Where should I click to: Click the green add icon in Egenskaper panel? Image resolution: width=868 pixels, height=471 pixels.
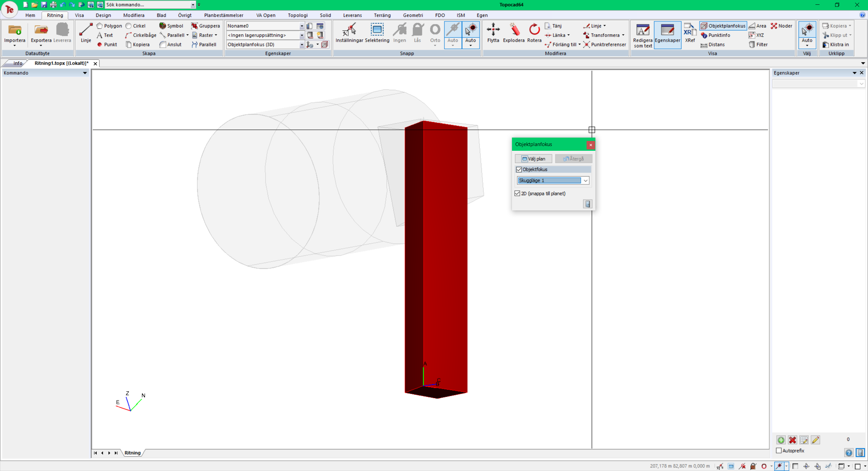pyautogui.click(x=781, y=440)
